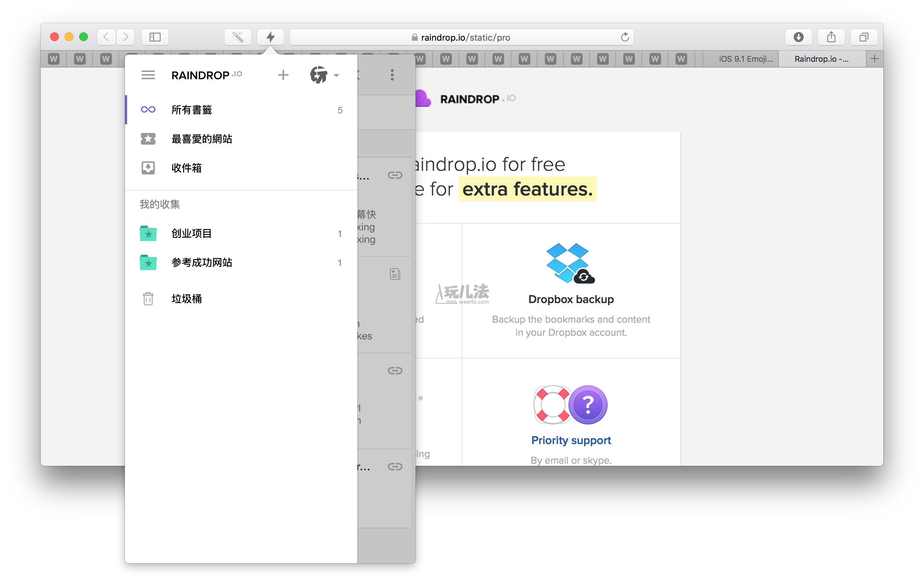
Task: Toggle the Safari sidebar button
Action: click(x=155, y=37)
